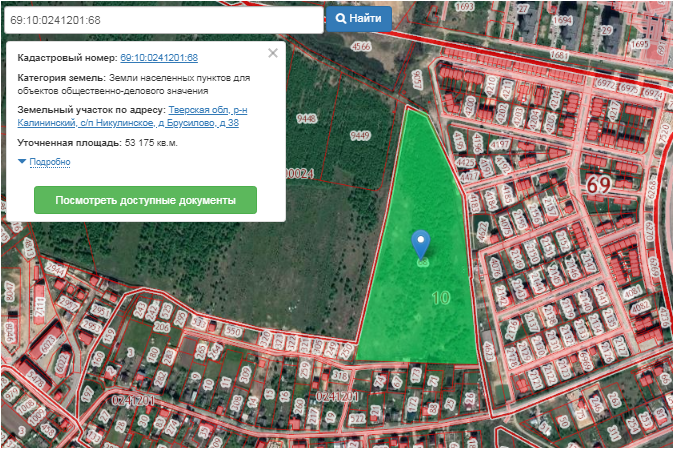674x449 pixels.
Task: Click building parcel labeled 1694
Action: tap(563, 20)
